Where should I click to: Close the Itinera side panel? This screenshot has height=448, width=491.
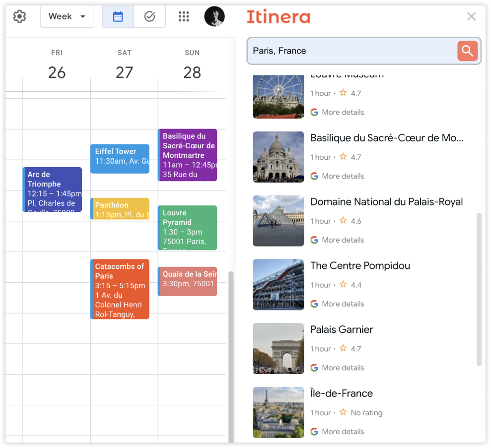pyautogui.click(x=471, y=16)
